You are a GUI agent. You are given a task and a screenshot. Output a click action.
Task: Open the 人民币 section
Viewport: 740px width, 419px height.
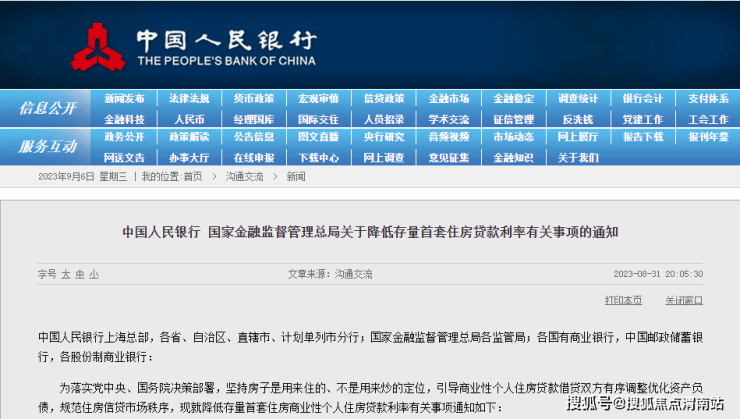coord(189,120)
